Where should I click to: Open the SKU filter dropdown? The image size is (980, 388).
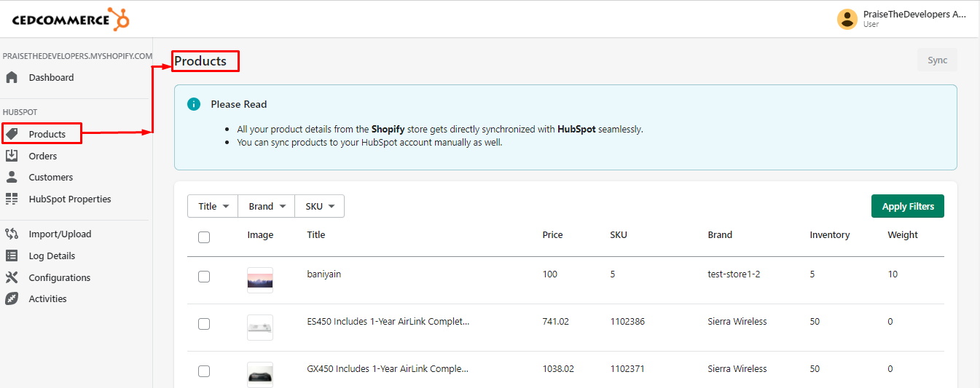[x=319, y=206]
